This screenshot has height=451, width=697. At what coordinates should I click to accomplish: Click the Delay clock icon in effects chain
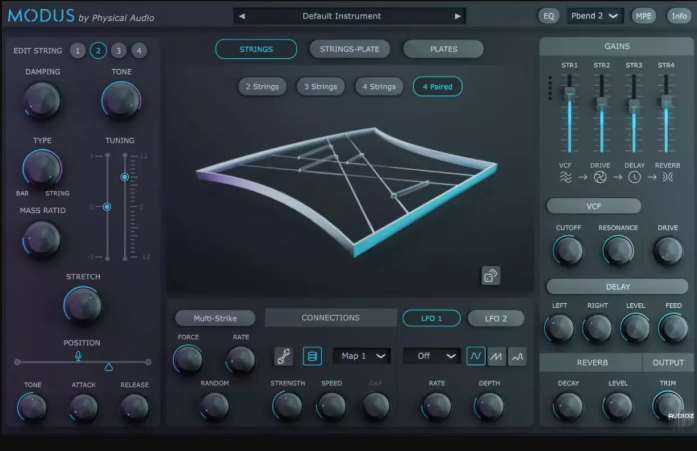[634, 177]
